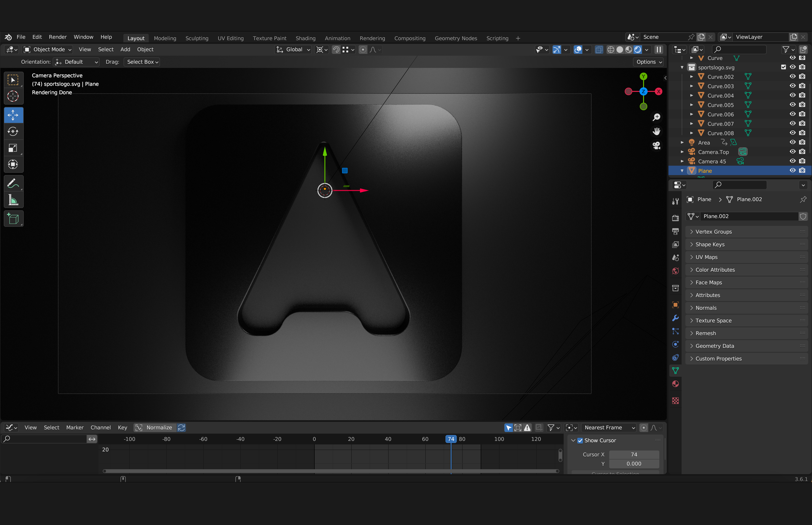Toggle X-ray view in header
Viewport: 812px width, 525px height.
point(599,50)
